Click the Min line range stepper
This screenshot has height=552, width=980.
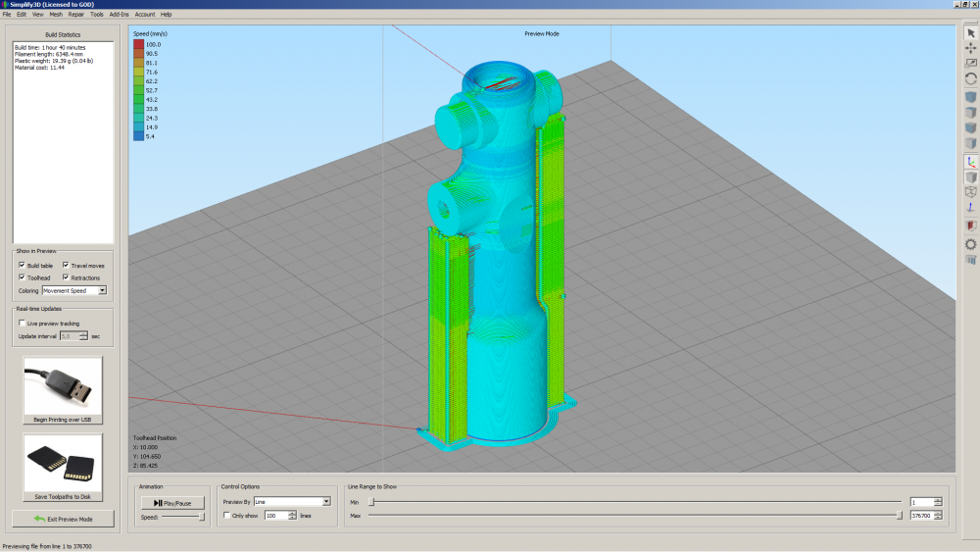pos(938,501)
